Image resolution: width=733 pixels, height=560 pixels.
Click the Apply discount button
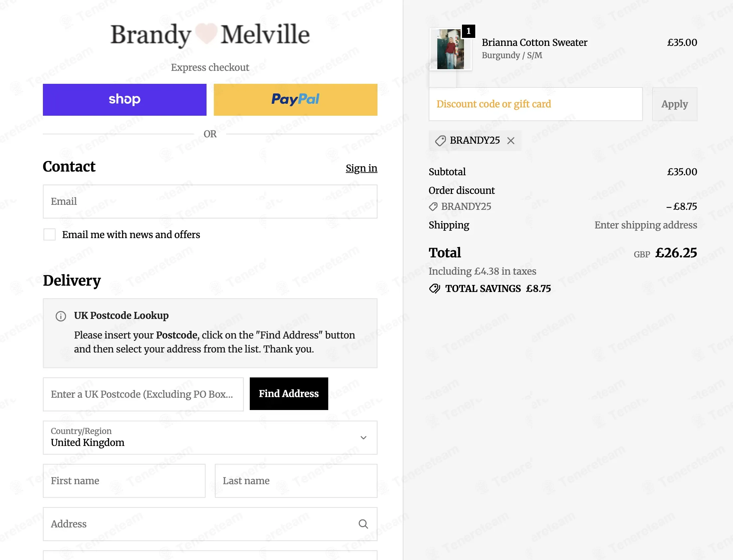click(674, 104)
